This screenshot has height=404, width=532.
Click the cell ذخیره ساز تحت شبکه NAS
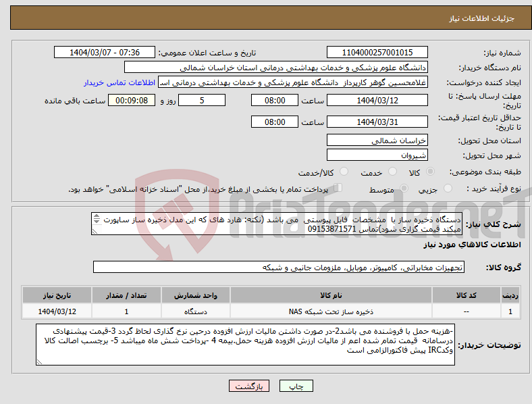[x=331, y=311]
